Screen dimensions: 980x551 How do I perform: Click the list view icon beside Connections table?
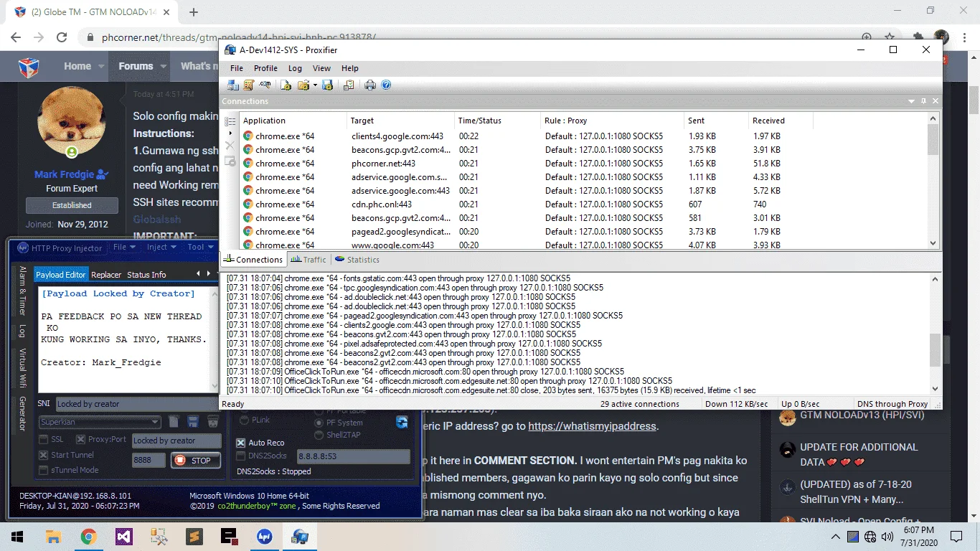pos(230,121)
